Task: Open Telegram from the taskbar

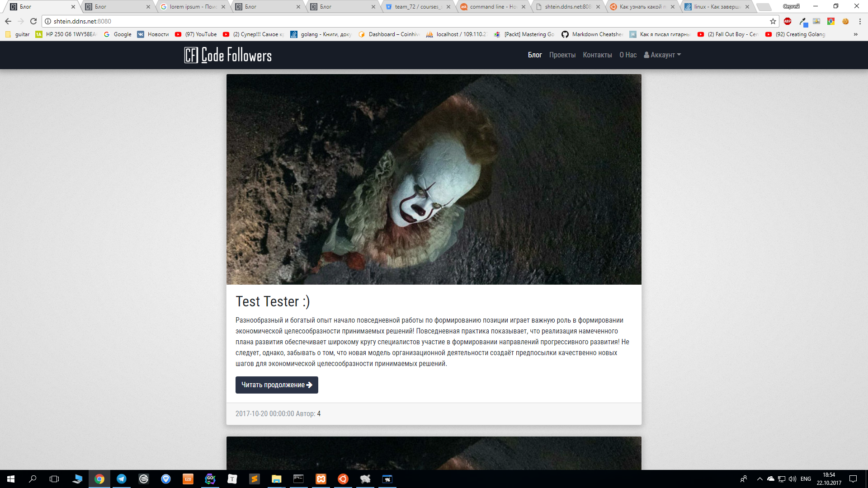Action: [x=122, y=479]
